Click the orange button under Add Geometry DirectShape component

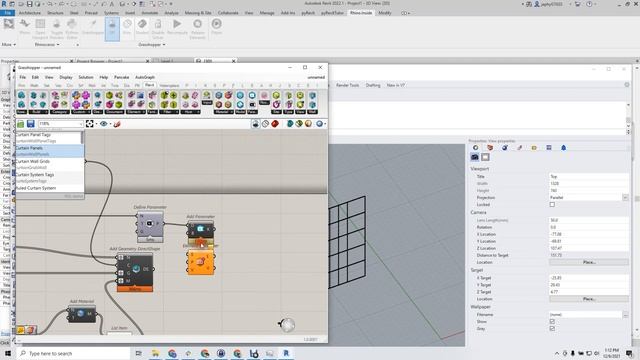135,289
